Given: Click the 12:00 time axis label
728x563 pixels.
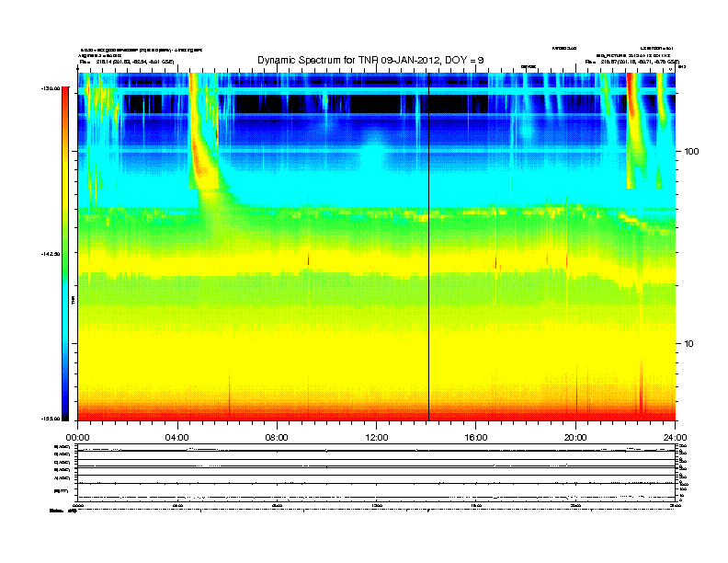Looking at the screenshot, I should (x=377, y=438).
